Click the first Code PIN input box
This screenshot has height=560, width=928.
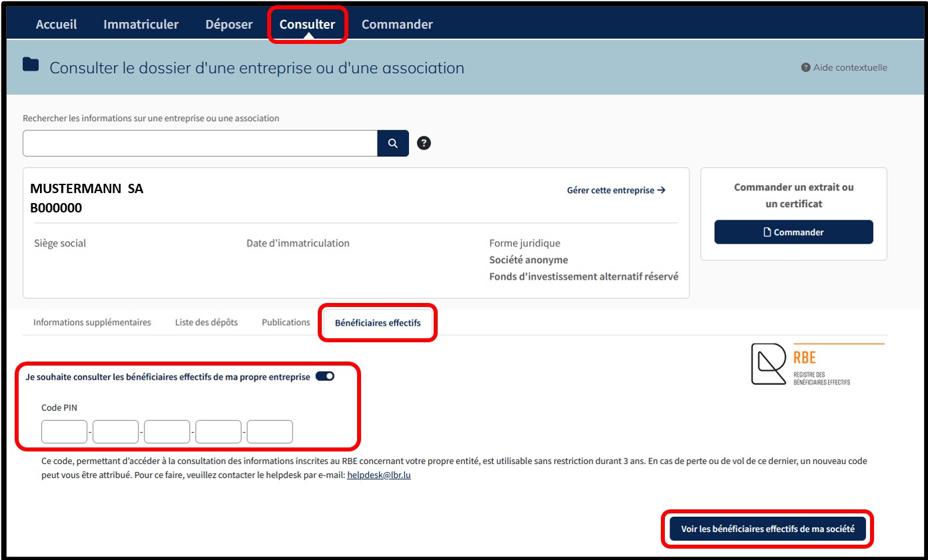click(x=65, y=432)
